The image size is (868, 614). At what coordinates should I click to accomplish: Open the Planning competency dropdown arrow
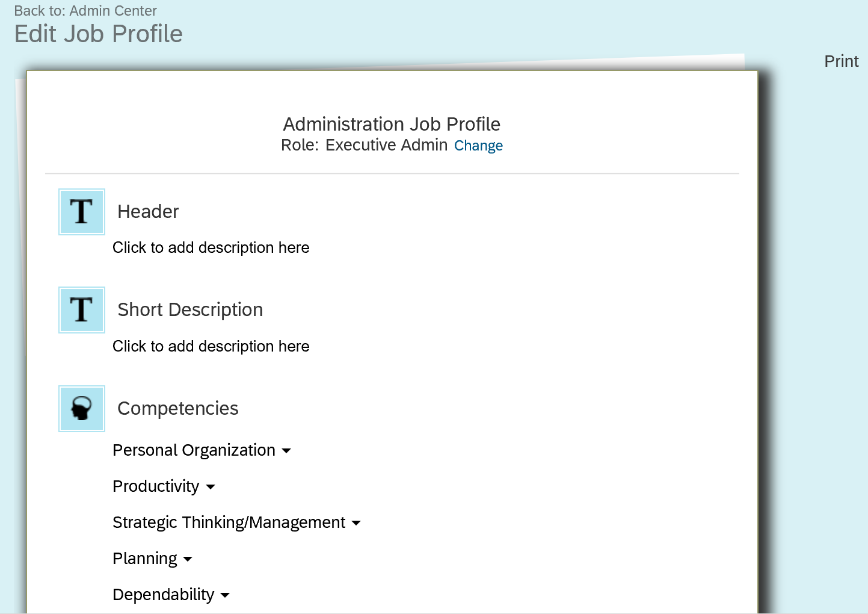click(188, 559)
